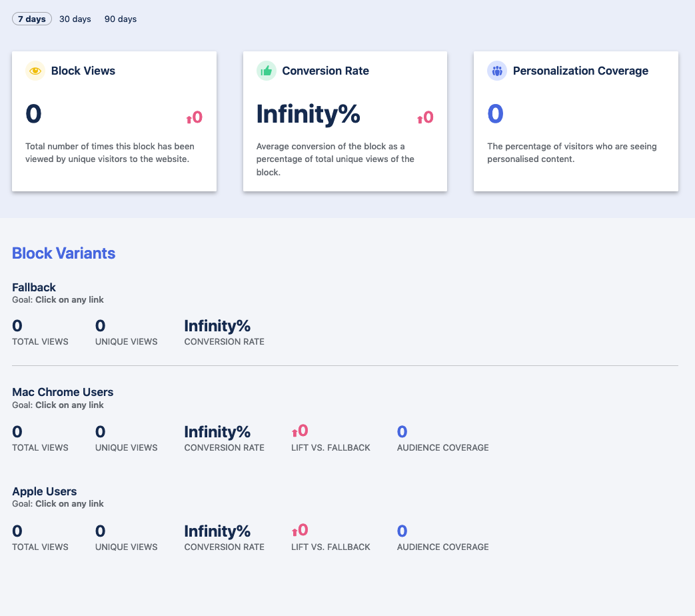Click the Apple Users variant name
The image size is (695, 616).
(x=45, y=491)
